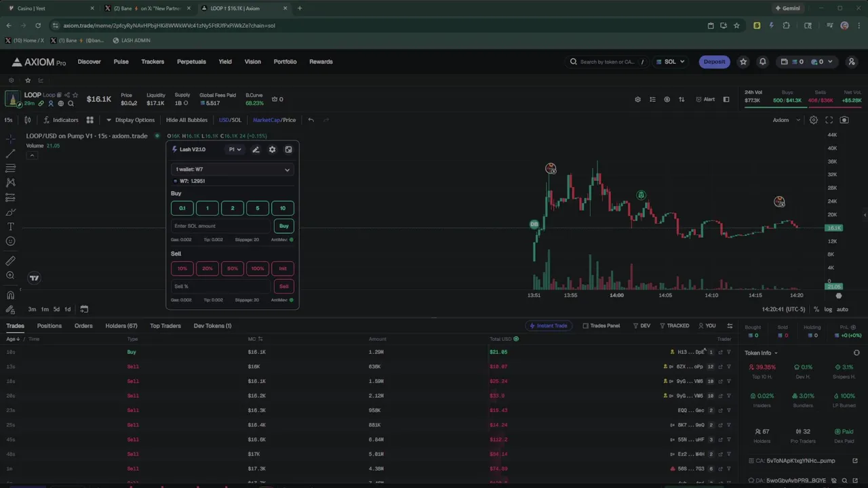Open the trades table filter settings icon
868x488 pixels.
point(730,326)
